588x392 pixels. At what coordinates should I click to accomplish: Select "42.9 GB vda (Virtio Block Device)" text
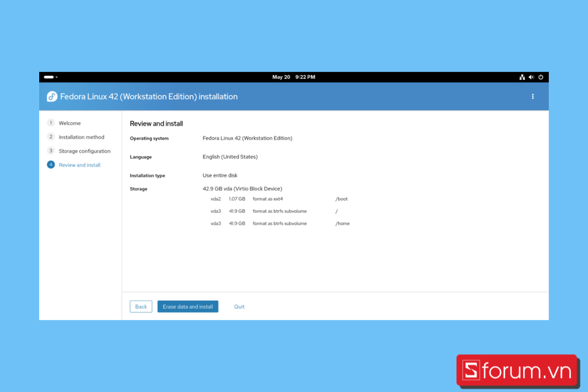pos(243,189)
